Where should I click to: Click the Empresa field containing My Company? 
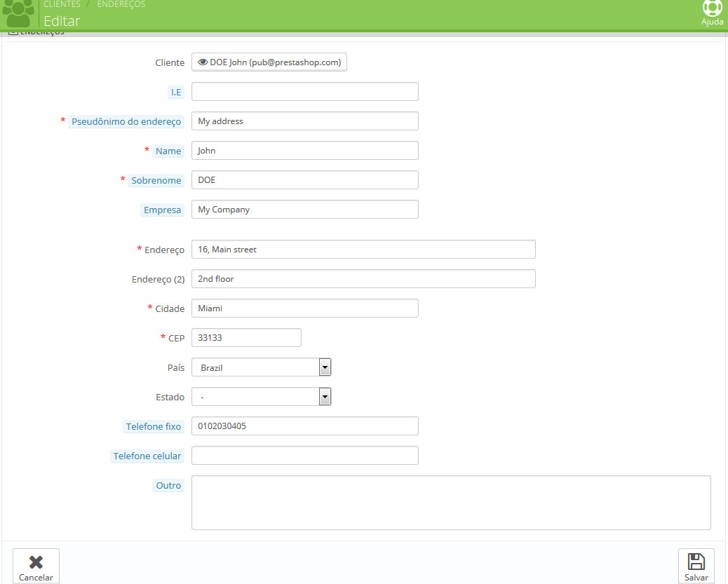pos(305,210)
